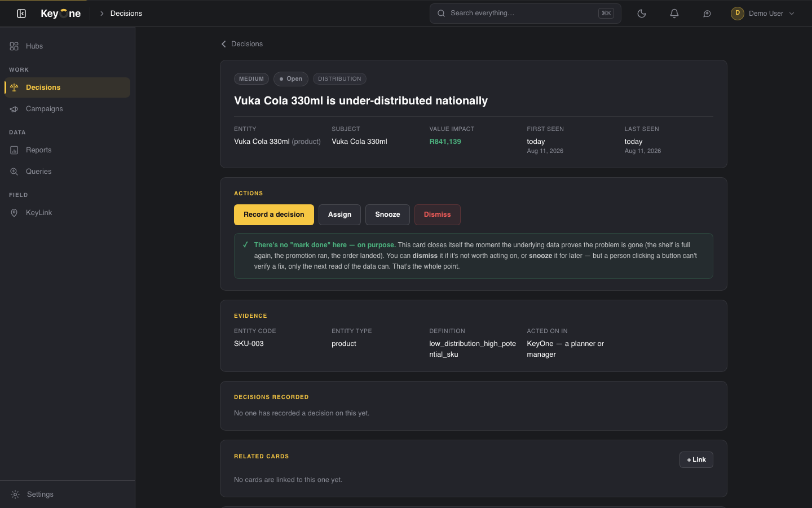The width and height of the screenshot is (812, 508).
Task: Open Campaigns in the sidebar
Action: [67, 109]
